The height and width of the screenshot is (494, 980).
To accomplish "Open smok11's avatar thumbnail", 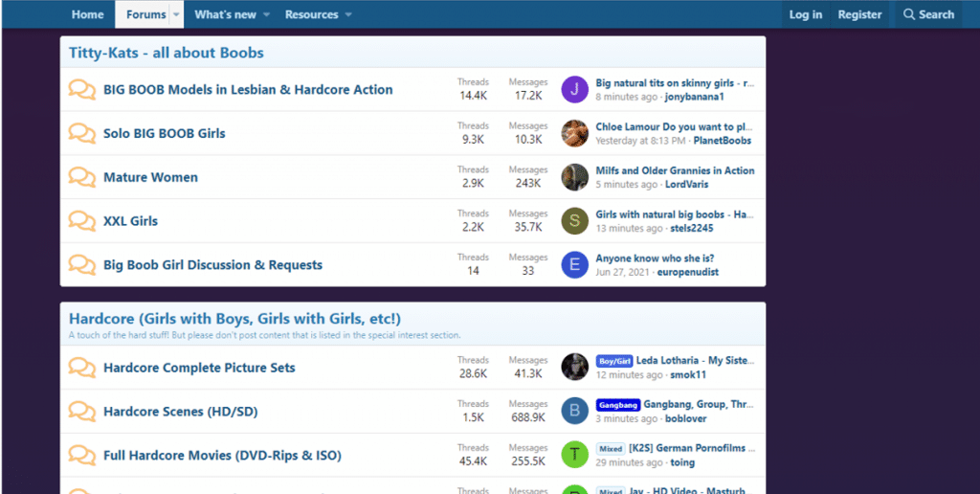I will [575, 367].
